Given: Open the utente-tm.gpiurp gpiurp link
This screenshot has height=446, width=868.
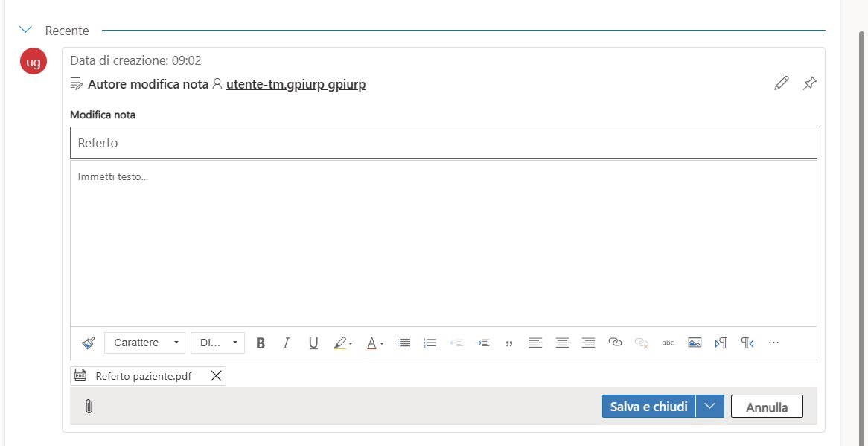Looking at the screenshot, I should pos(296,83).
